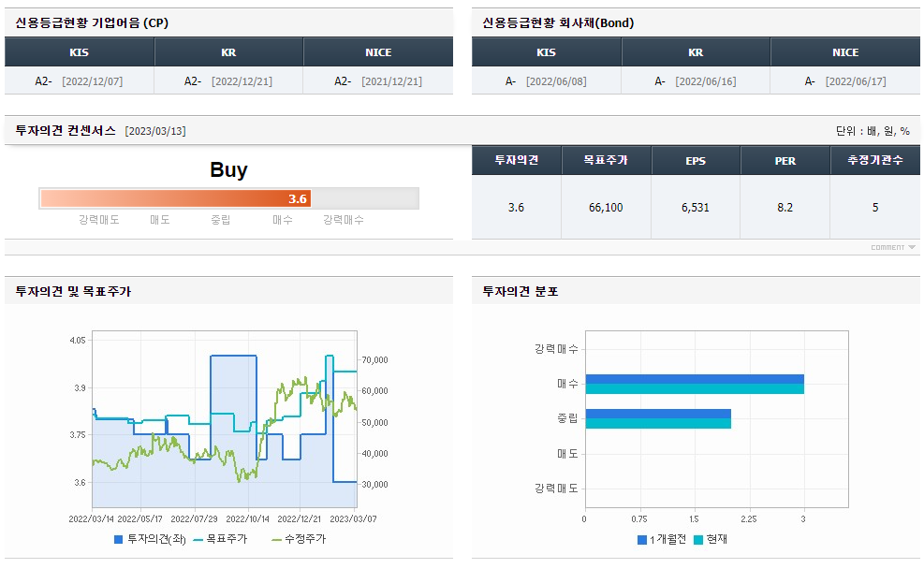Viewport: 924px width, 569px height.
Task: Select the EPS column header
Action: coord(696,160)
